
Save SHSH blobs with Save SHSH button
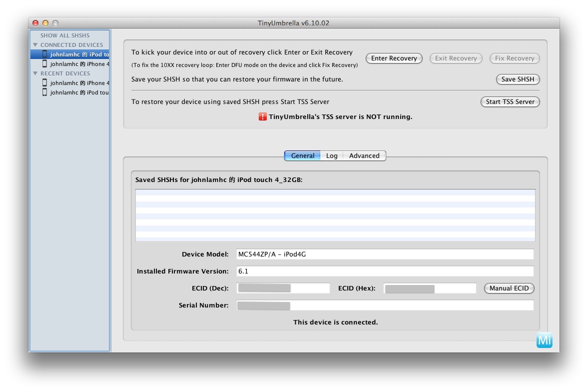[518, 79]
